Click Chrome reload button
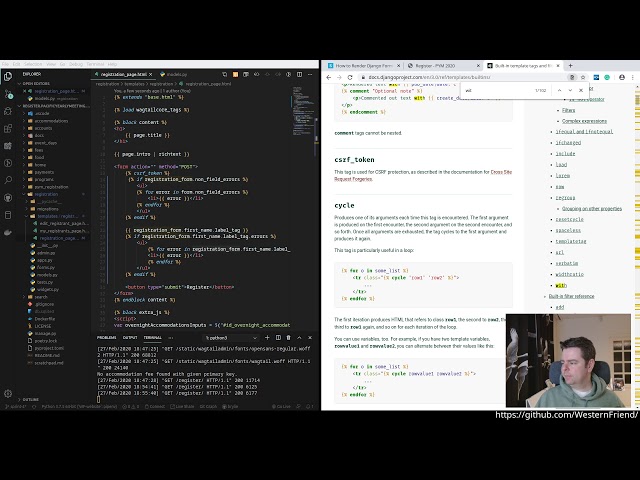The height and width of the screenshot is (480, 640). coord(350,77)
